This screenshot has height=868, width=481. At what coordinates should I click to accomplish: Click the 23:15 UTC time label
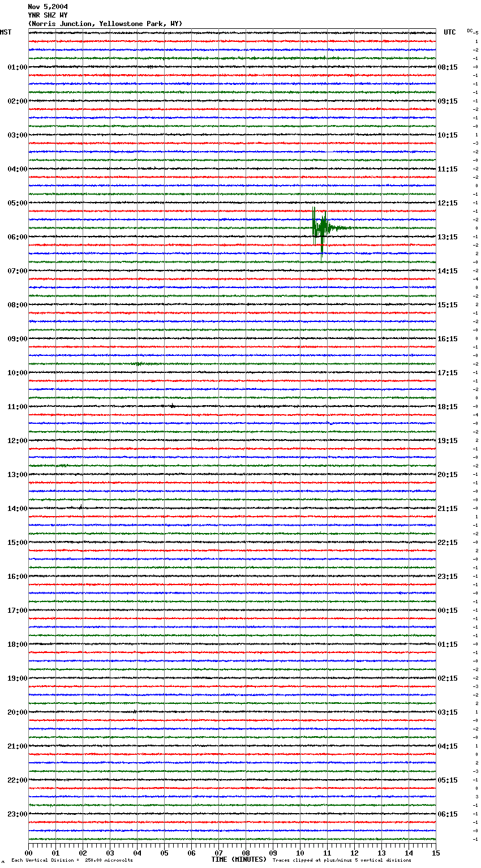click(x=448, y=577)
